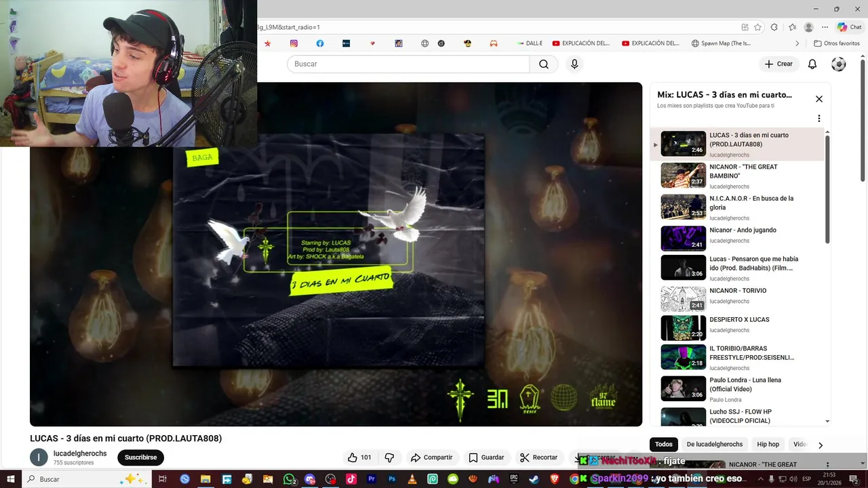Click the Windows taskbar Buscar search box
This screenshot has height=488, width=868.
88,479
